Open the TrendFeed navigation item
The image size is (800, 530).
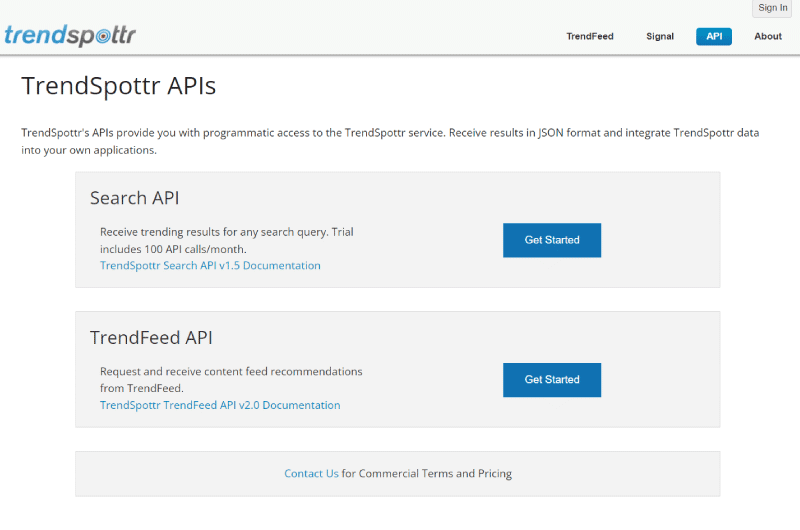(590, 36)
